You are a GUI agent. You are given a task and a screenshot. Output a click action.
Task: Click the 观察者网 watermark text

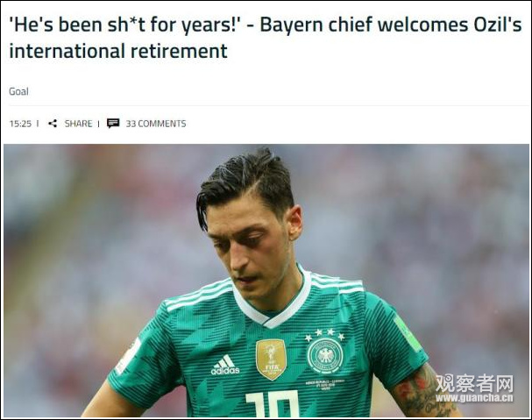click(x=474, y=383)
